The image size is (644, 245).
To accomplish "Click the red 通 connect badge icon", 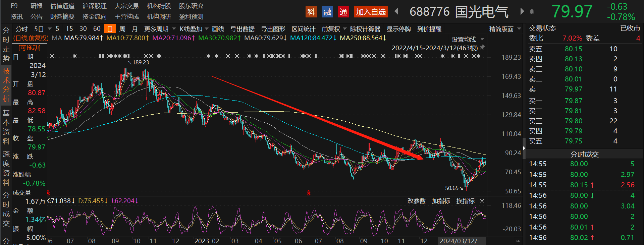I will coord(343,12).
